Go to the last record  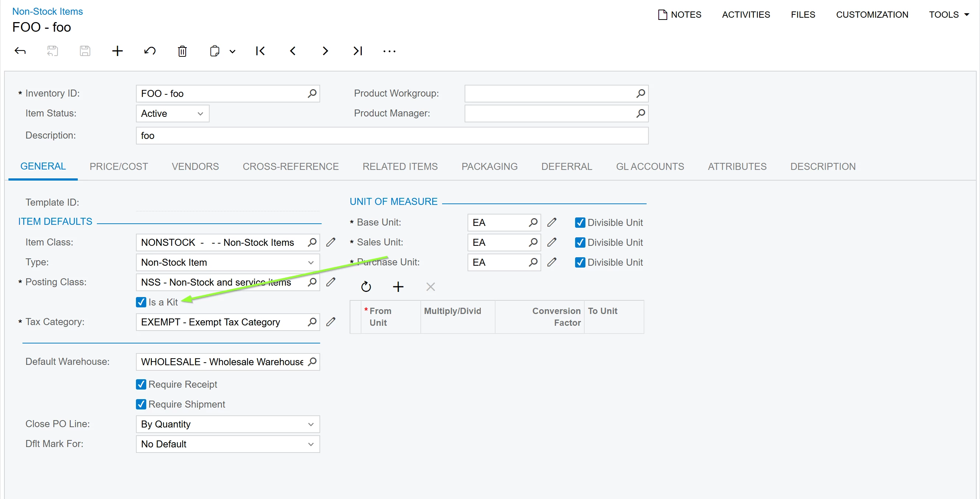coord(357,51)
